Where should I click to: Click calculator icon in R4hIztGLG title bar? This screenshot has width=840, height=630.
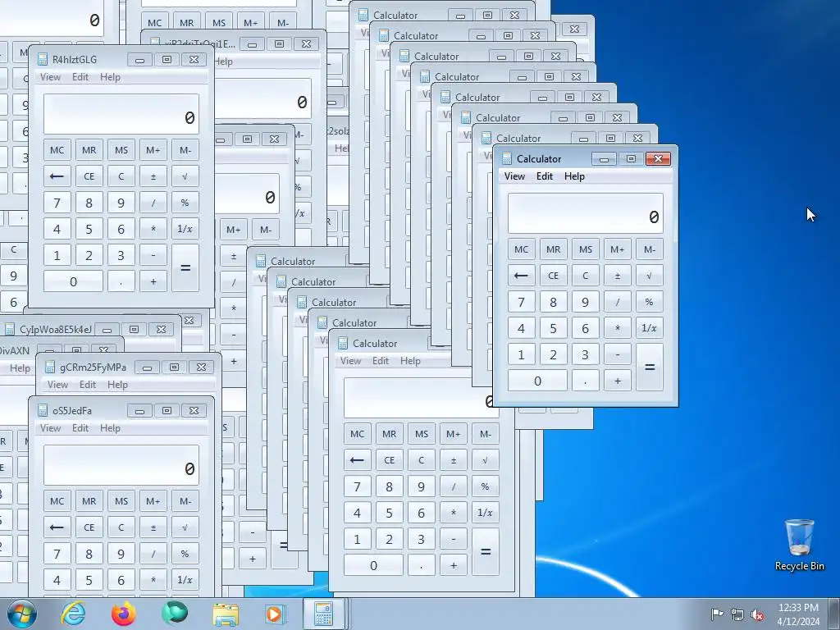pyautogui.click(x=43, y=59)
